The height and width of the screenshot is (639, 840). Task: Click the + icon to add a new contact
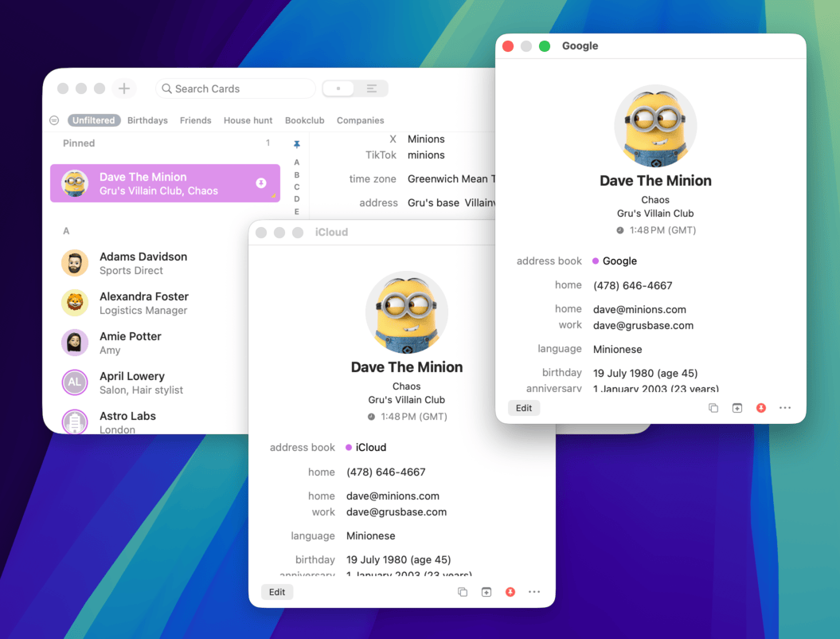click(x=124, y=88)
